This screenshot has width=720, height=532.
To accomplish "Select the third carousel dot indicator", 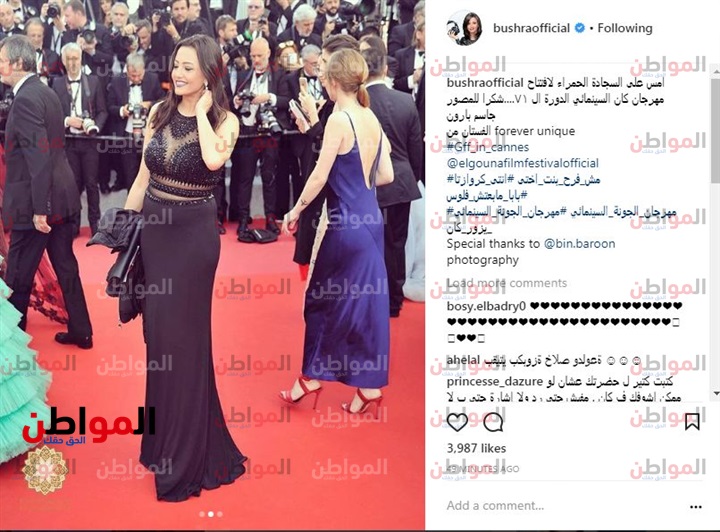I will [x=219, y=514].
